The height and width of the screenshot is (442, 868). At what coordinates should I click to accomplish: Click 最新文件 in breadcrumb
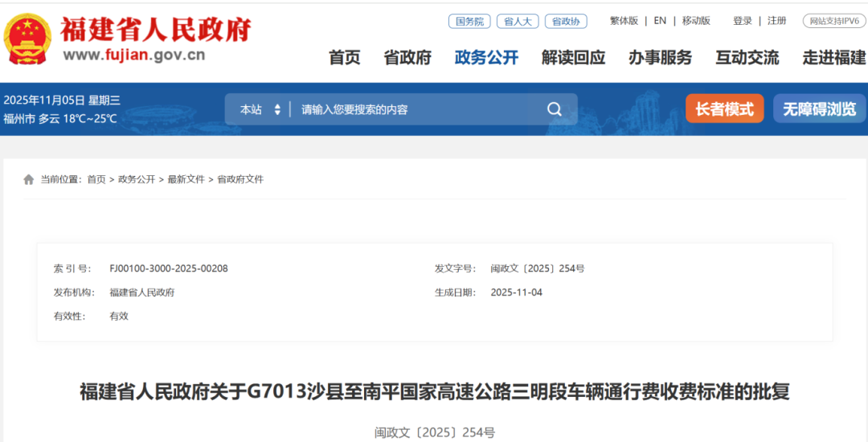(186, 179)
